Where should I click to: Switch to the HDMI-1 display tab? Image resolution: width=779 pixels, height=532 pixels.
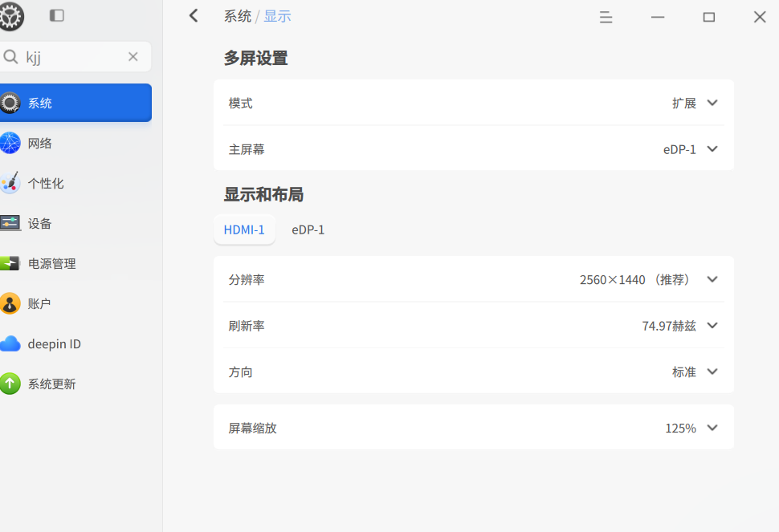click(x=244, y=229)
